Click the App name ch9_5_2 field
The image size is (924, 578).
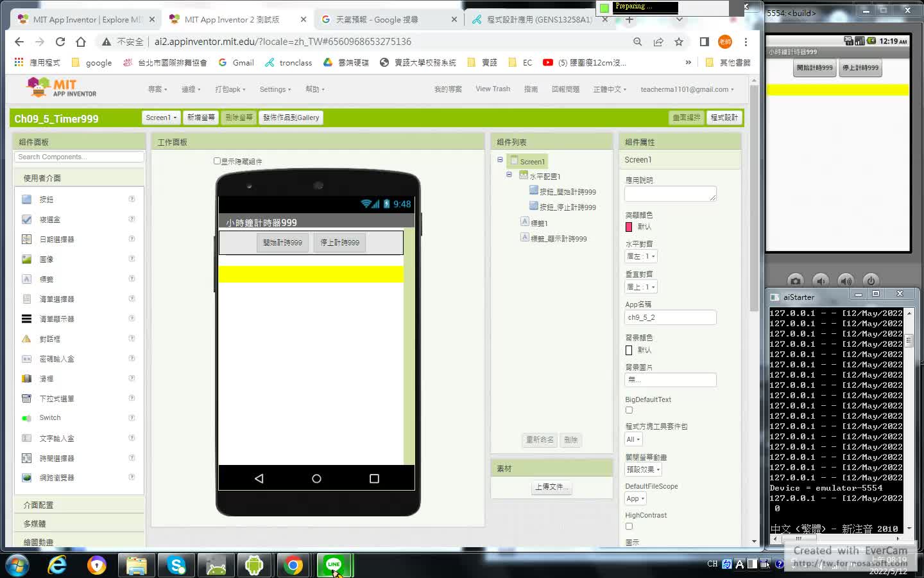pos(671,317)
